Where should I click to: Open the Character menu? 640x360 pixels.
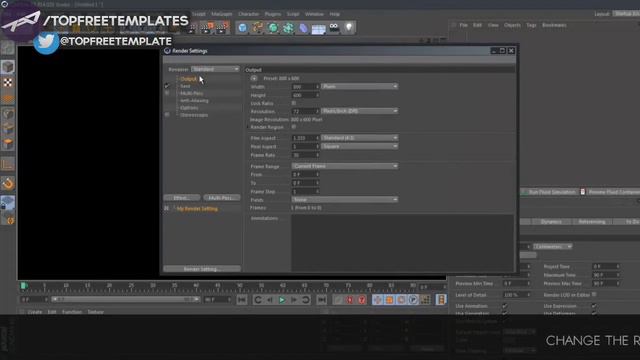(x=248, y=14)
